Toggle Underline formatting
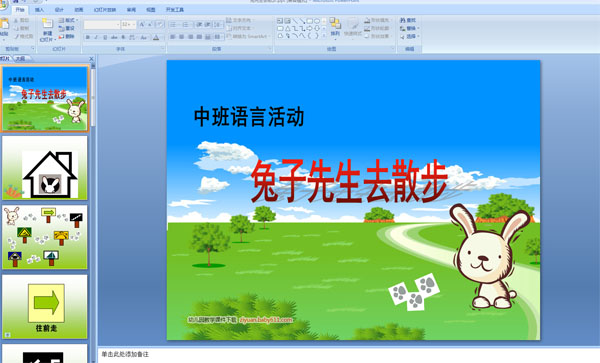 [x=105, y=37]
